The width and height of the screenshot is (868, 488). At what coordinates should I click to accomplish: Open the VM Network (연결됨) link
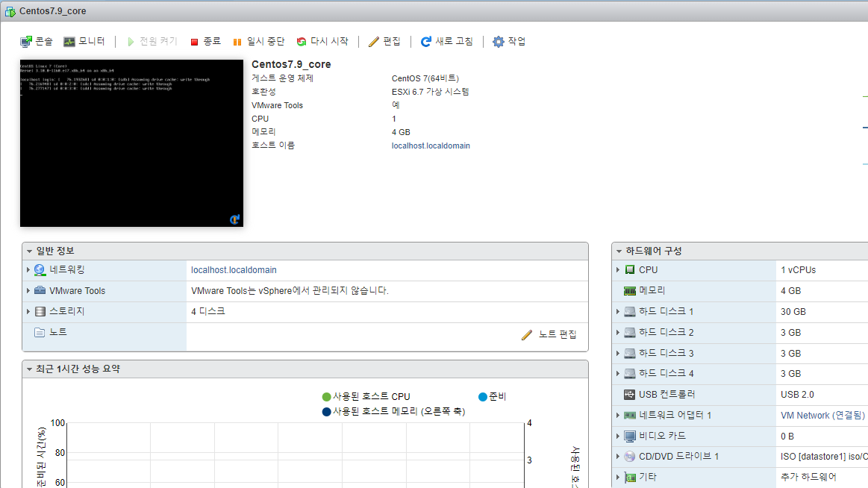[822, 416]
